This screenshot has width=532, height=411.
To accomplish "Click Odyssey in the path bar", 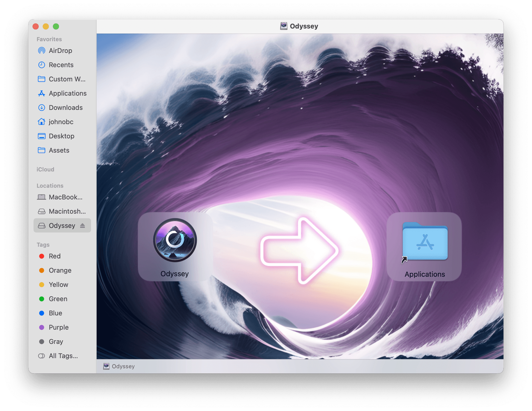I will (123, 366).
